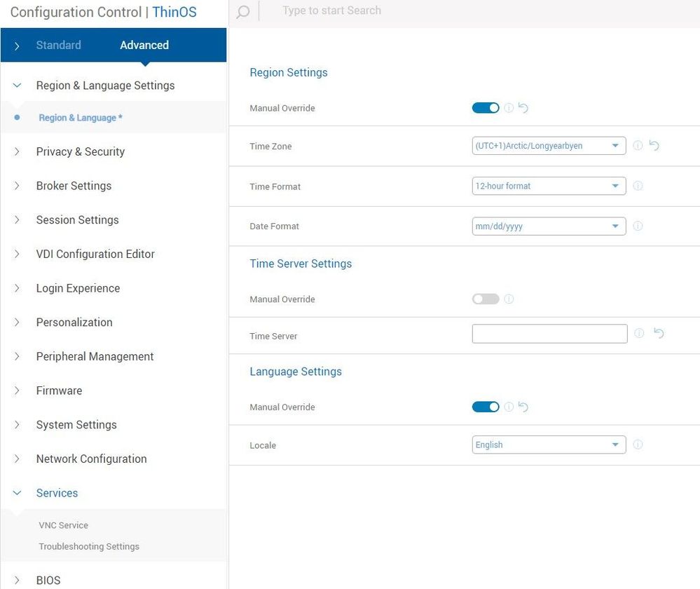Reset Time Server using its undo icon
Screen dimensions: 700x589
pyautogui.click(x=659, y=333)
